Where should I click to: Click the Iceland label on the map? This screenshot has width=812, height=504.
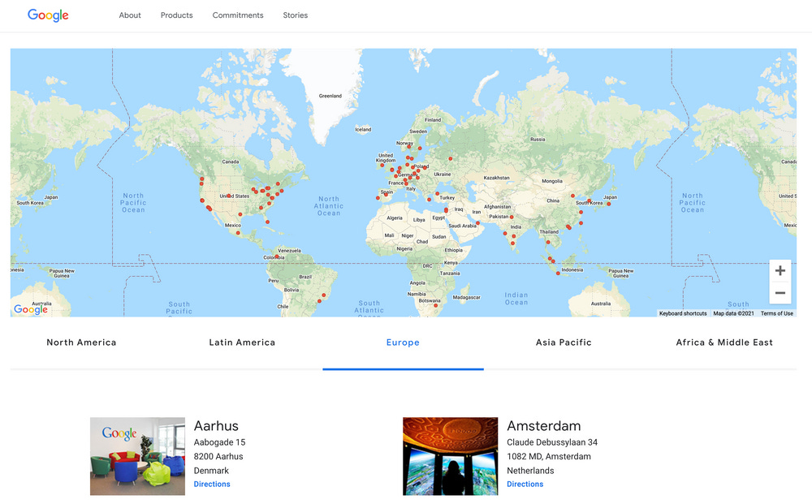[x=363, y=129]
